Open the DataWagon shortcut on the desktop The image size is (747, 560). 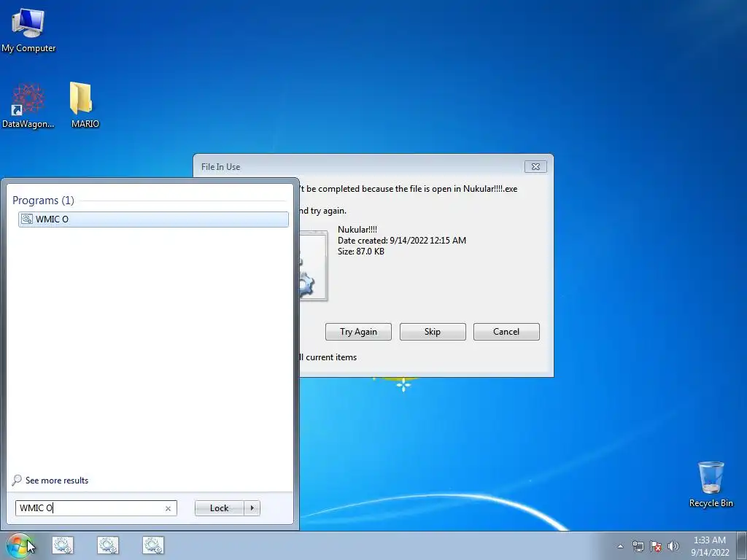click(x=28, y=106)
